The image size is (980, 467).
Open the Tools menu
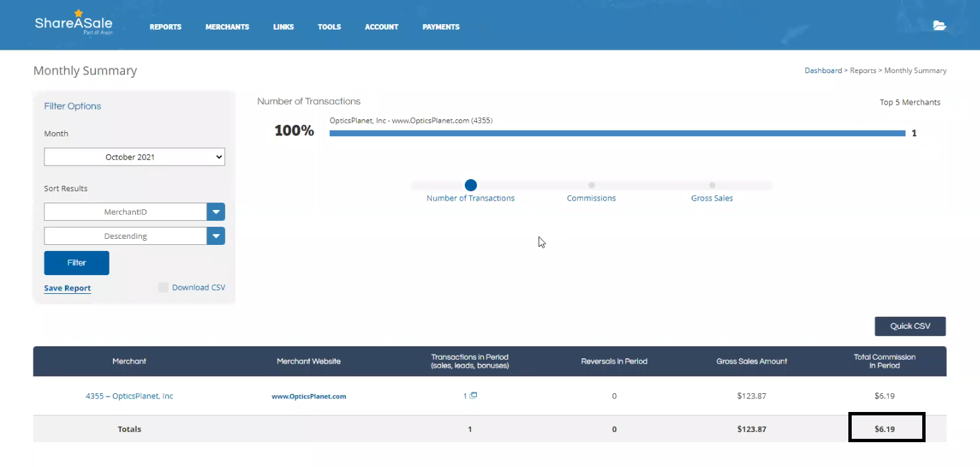coord(329,27)
